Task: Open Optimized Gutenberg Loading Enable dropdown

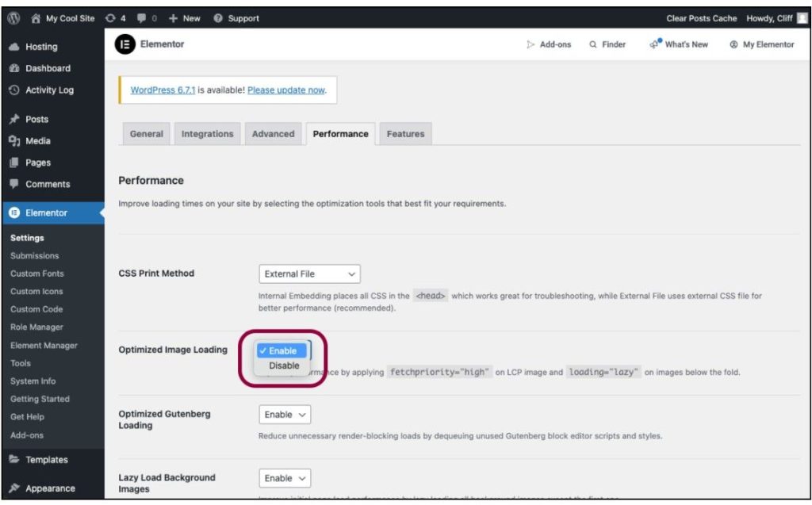Action: (x=285, y=415)
